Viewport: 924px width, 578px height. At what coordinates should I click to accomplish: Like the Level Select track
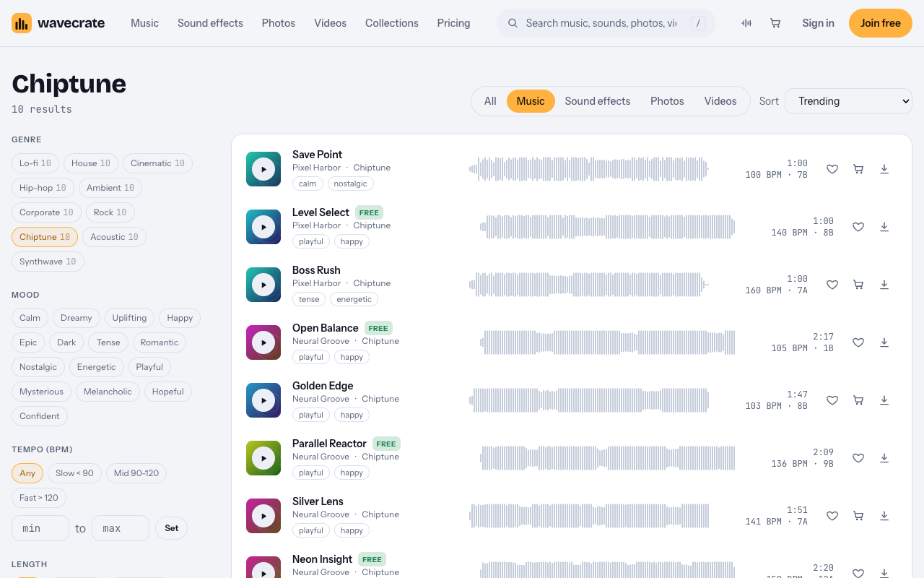pyautogui.click(x=858, y=227)
